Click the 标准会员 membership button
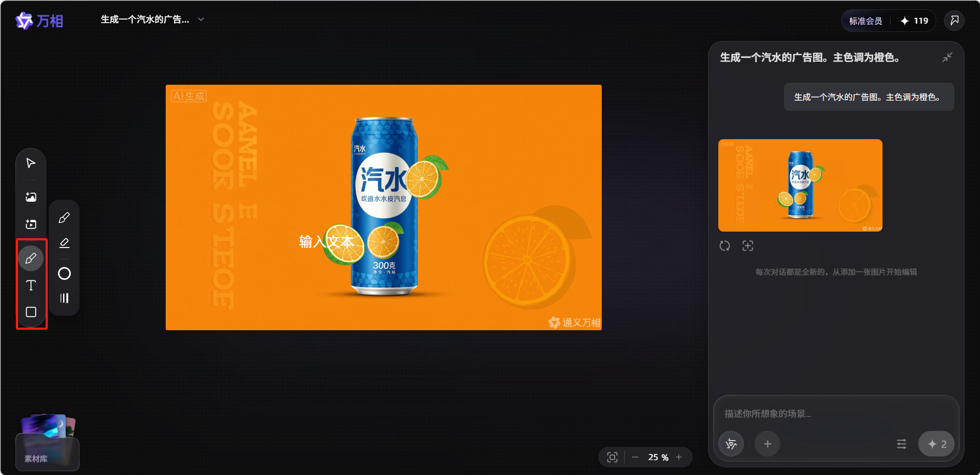The width and height of the screenshot is (980, 475). coord(866,21)
